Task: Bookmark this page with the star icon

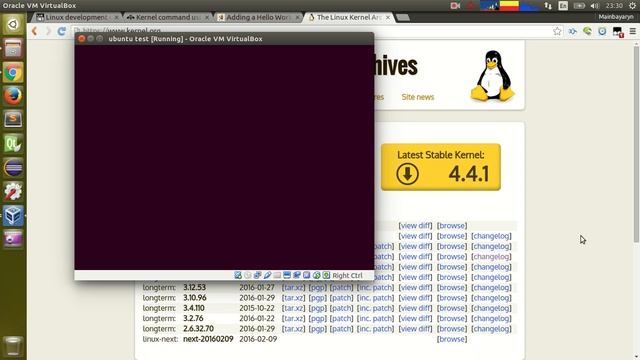Action: pyautogui.click(x=557, y=31)
